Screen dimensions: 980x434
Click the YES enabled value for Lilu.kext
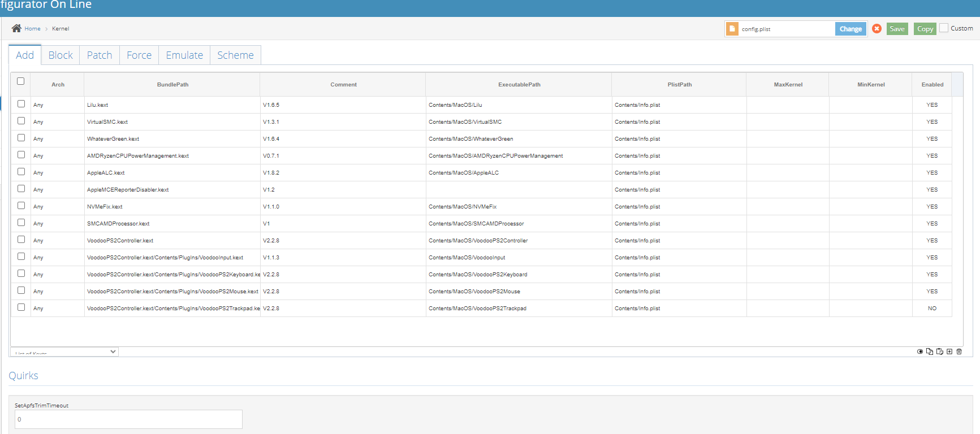(x=932, y=105)
